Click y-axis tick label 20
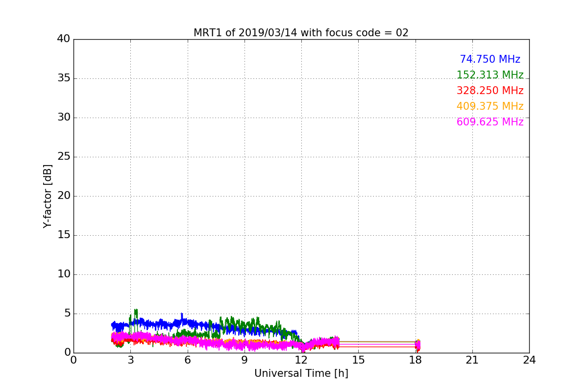This screenshot has width=588, height=392. (x=64, y=196)
